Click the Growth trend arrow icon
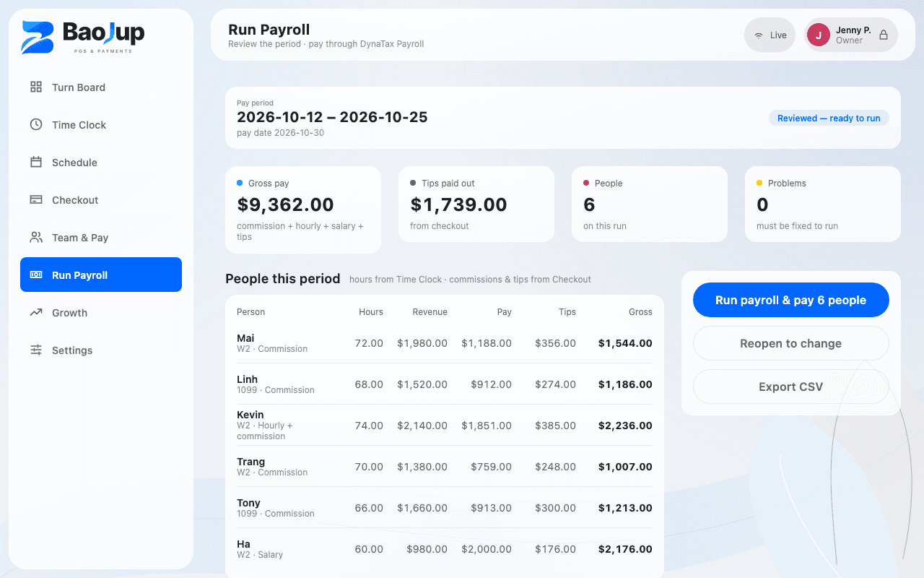This screenshot has width=924, height=578. [36, 313]
